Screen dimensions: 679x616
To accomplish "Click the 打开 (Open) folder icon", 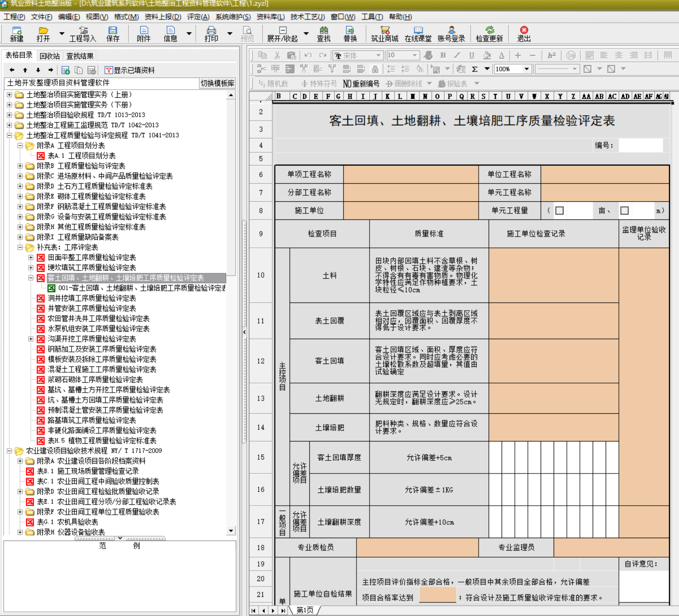I will coord(43,34).
